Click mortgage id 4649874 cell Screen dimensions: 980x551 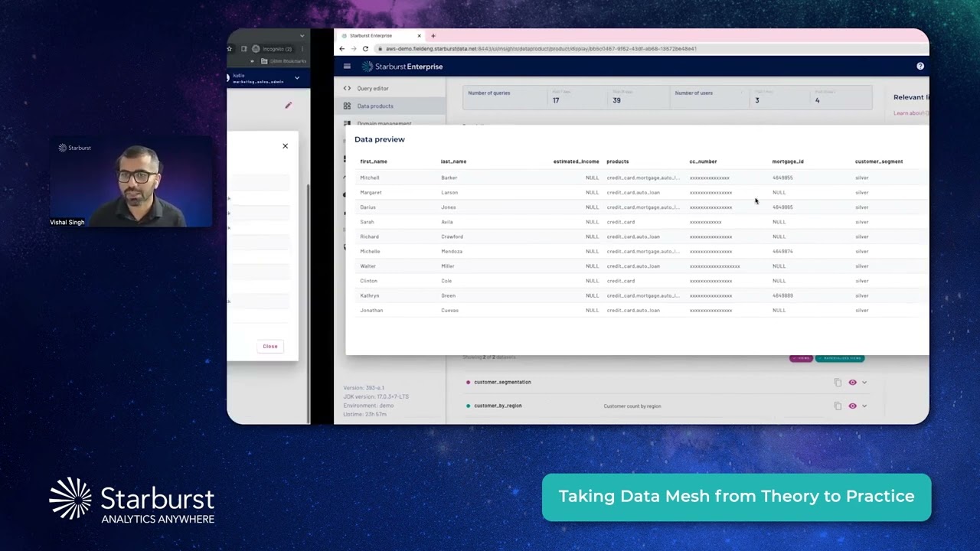782,251
